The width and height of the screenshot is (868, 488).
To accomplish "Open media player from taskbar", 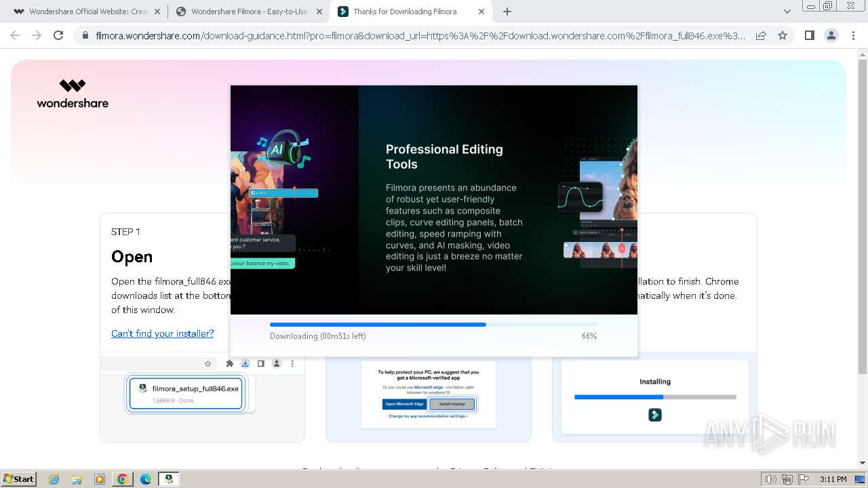I will click(x=100, y=479).
